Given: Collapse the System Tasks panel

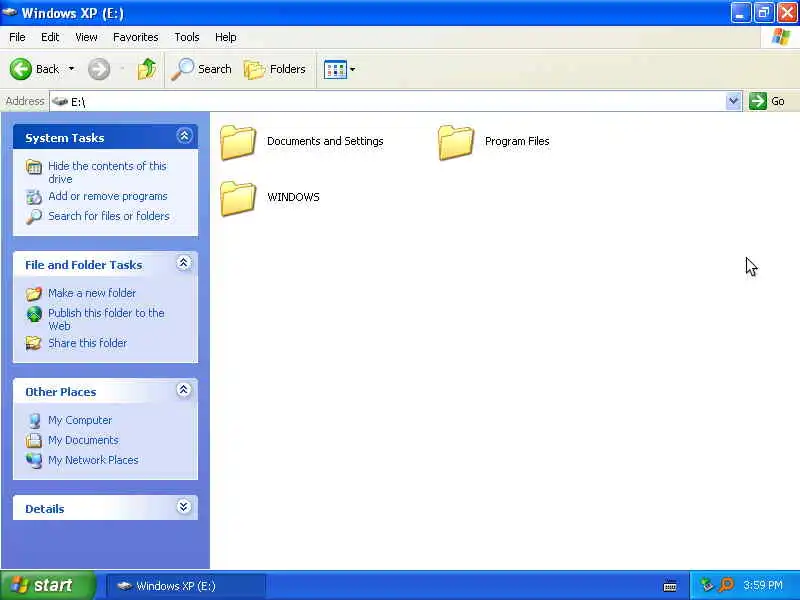Looking at the screenshot, I should click(184, 136).
